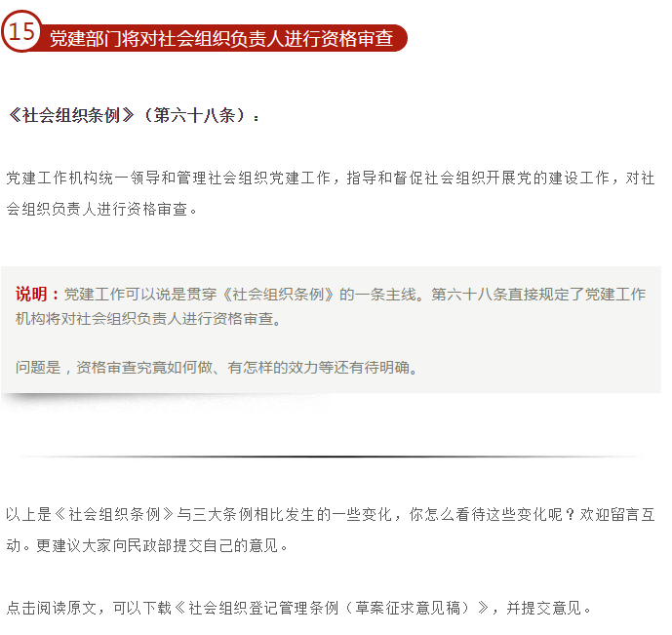Click the red banner heading 党建部门将对社会组织负责人进行资格审查
672x635 pixels.
pyautogui.click(x=221, y=39)
